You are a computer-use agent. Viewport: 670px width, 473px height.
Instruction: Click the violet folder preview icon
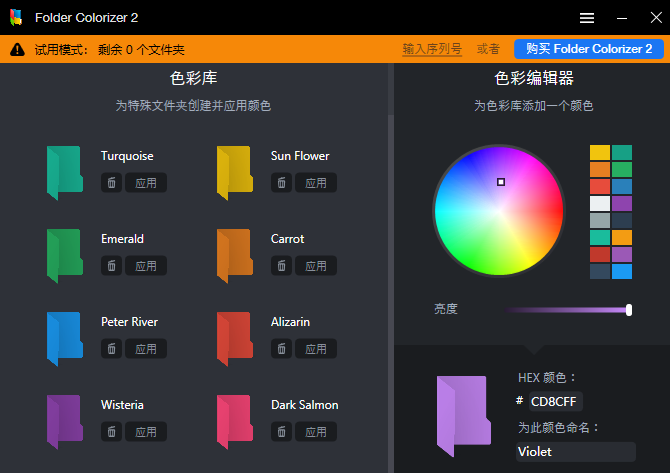point(464,416)
